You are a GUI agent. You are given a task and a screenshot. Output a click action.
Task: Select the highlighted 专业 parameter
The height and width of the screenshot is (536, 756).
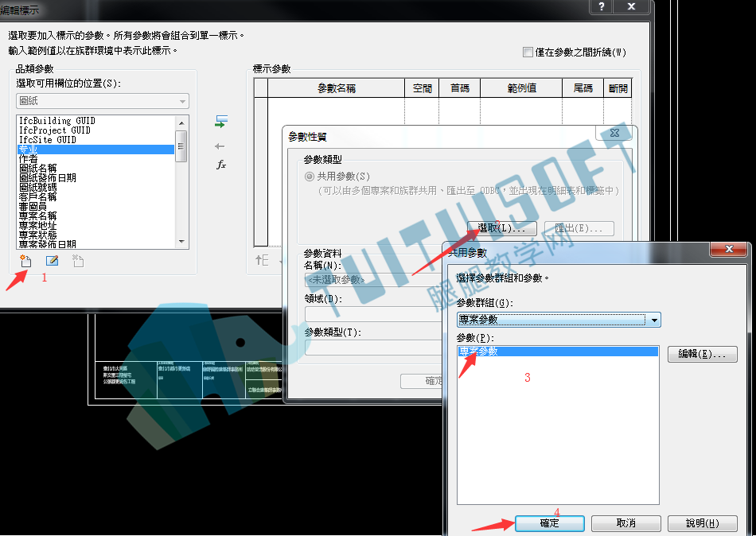pyautogui.click(x=96, y=150)
